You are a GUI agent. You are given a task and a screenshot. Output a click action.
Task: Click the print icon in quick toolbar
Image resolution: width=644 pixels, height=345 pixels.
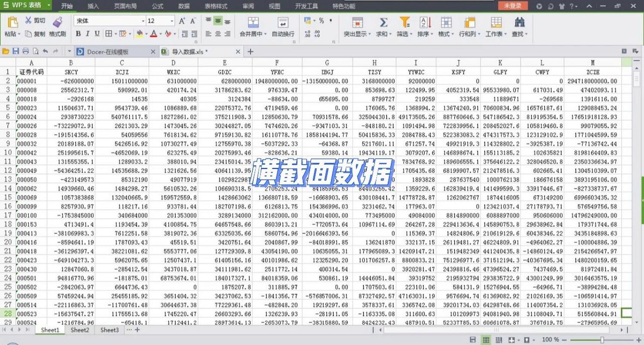click(25, 51)
